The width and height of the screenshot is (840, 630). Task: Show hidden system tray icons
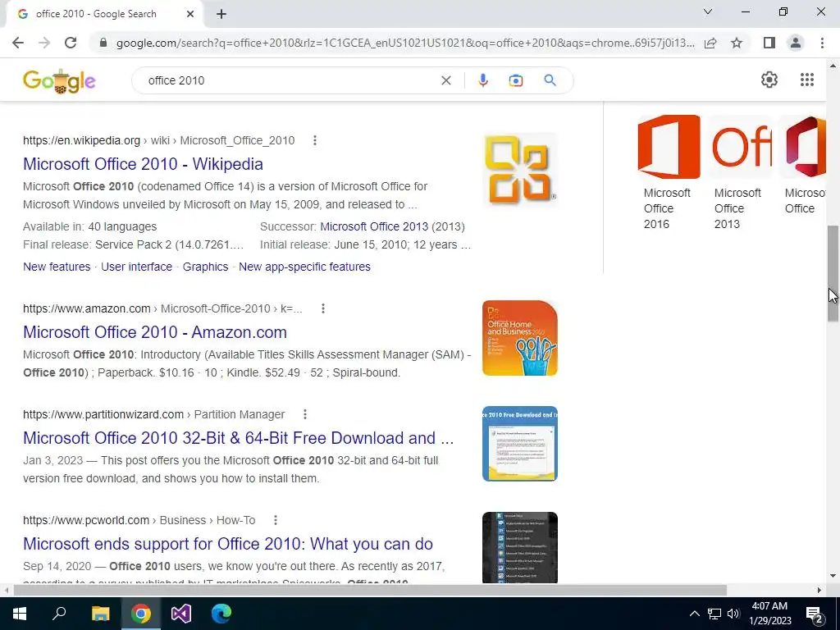click(694, 614)
